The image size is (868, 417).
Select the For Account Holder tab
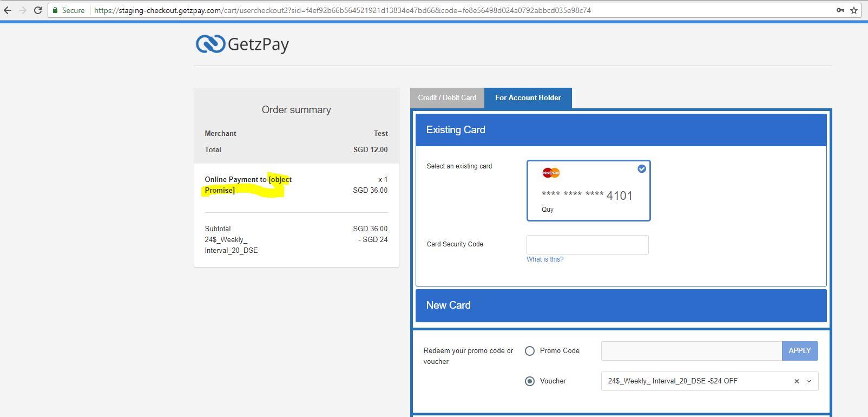coord(528,98)
